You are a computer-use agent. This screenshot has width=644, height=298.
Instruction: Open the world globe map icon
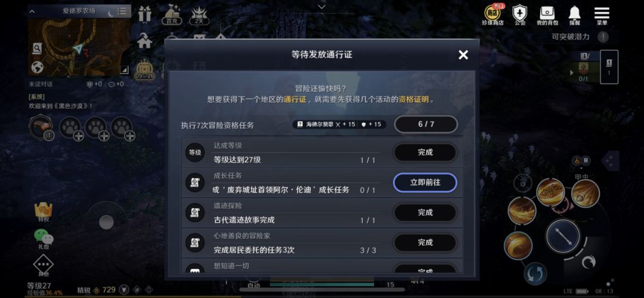pyautogui.click(x=38, y=67)
